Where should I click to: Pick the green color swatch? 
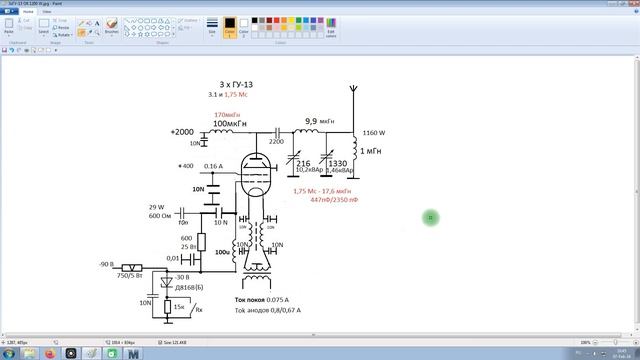tap(299, 20)
